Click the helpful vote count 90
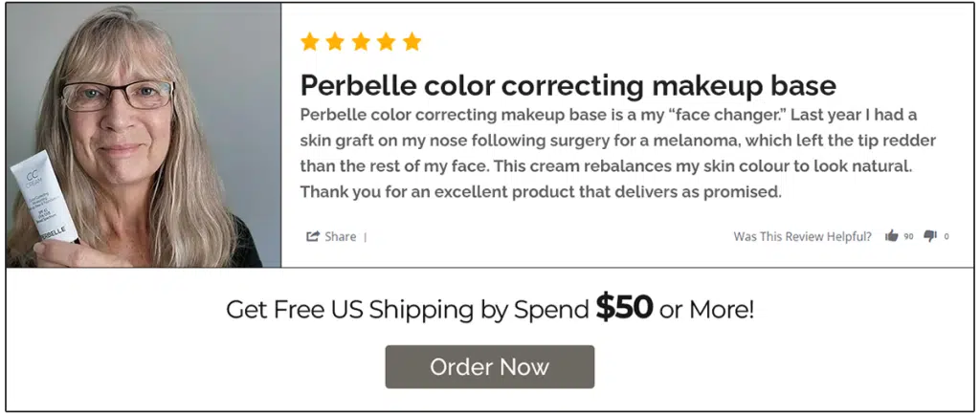This screenshot has width=980, height=414. coord(908,236)
